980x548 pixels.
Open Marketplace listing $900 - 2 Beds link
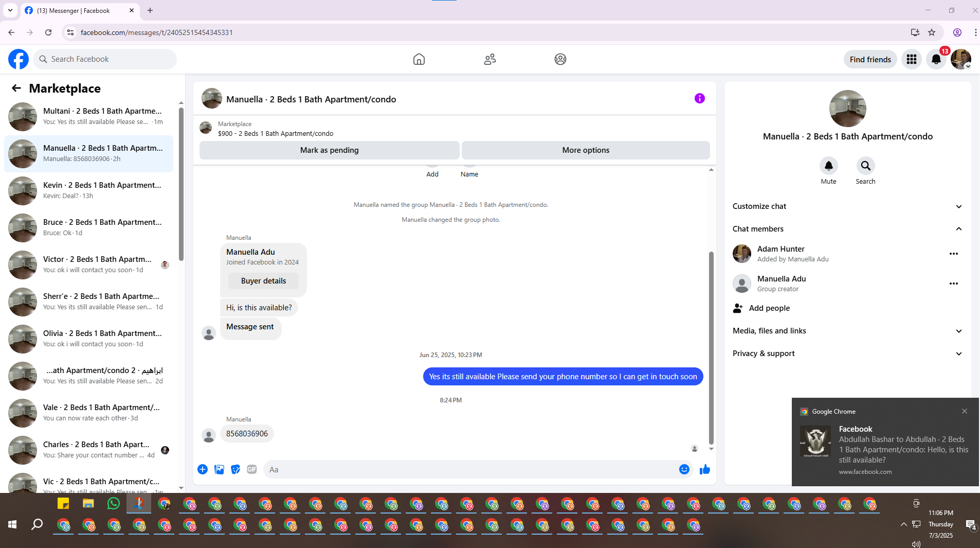point(276,134)
